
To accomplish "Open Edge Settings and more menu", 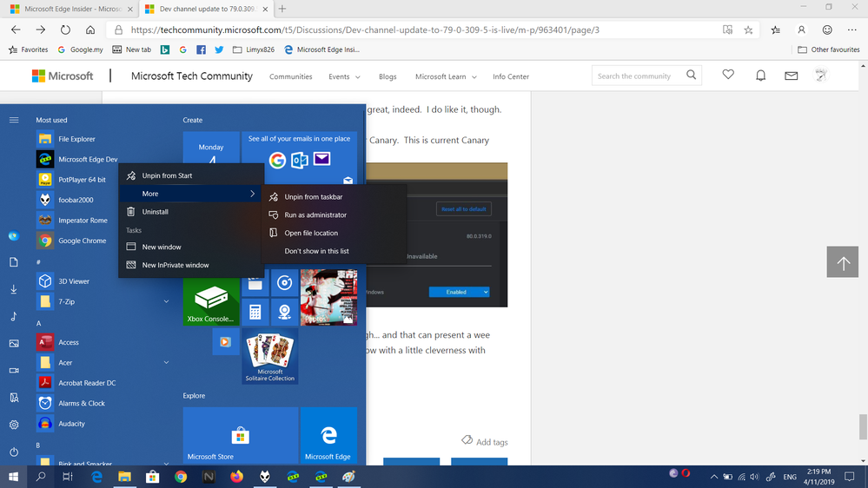I will [x=852, y=30].
